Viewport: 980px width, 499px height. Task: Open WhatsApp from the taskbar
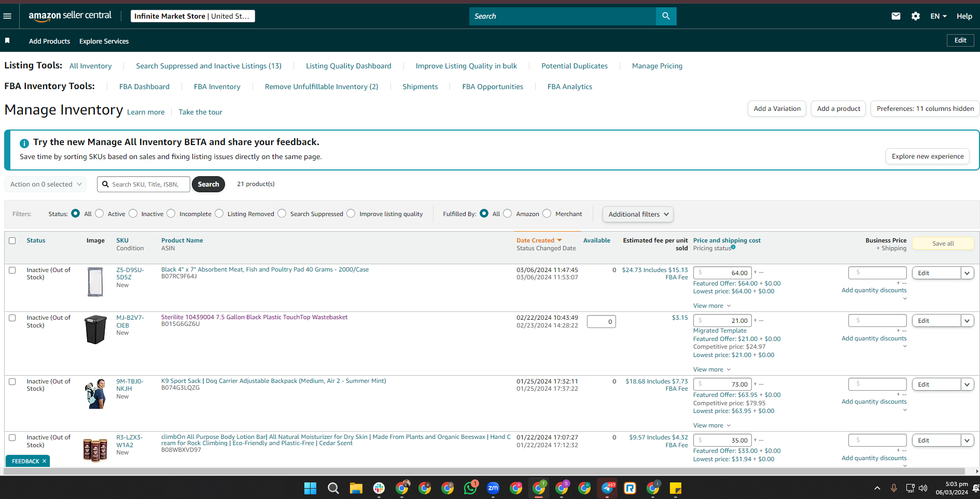tap(470, 488)
